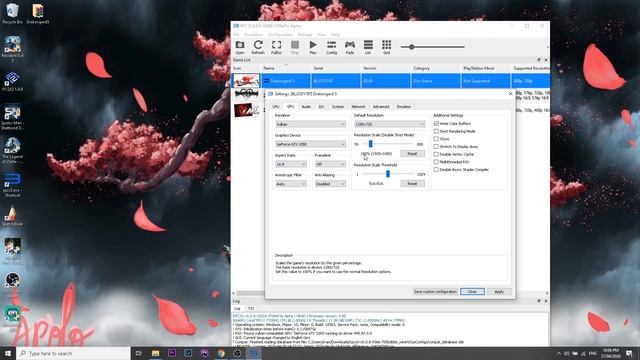Open the Pads controller icon

350,47
